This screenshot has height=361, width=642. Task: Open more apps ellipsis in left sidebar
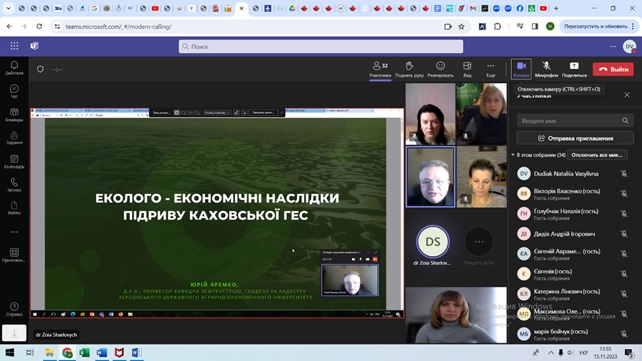pos(14,232)
